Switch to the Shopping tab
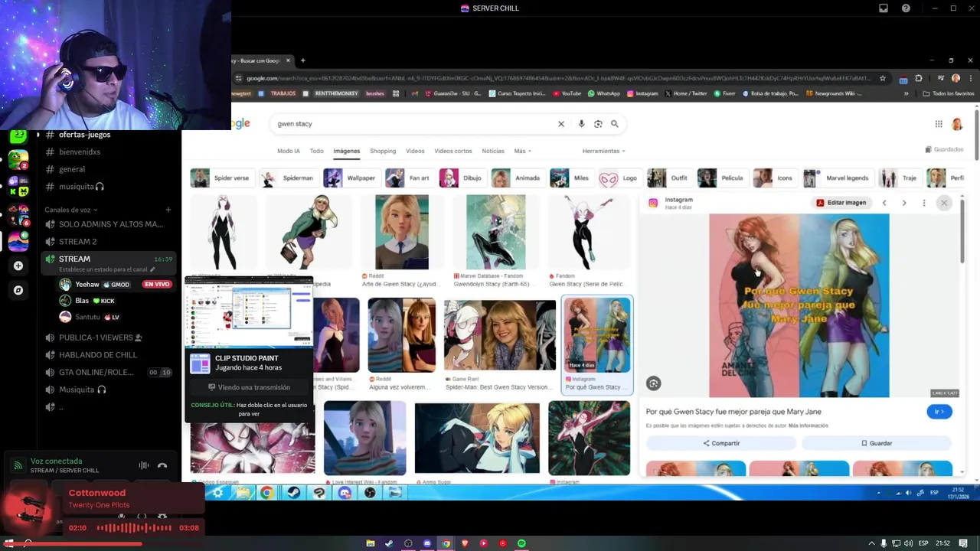The width and height of the screenshot is (980, 551). tap(383, 151)
